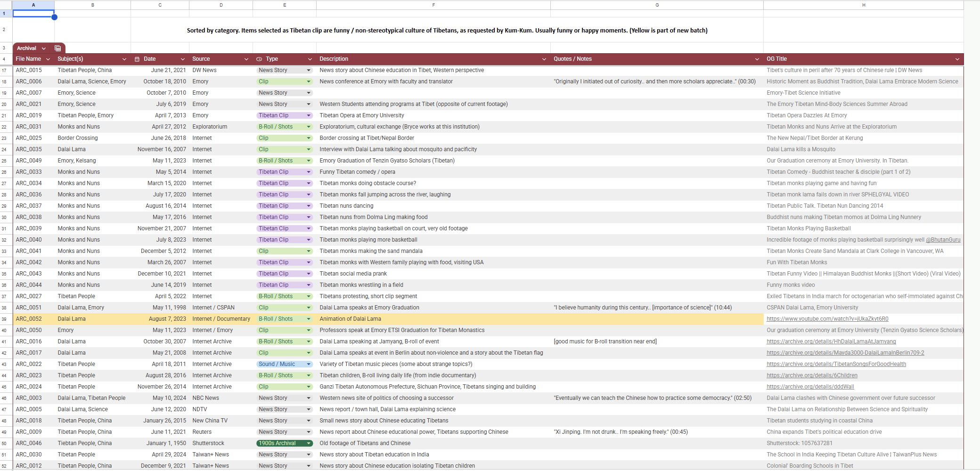980x471 pixels.
Task: Open the Type column filter arrow
Action: click(310, 59)
